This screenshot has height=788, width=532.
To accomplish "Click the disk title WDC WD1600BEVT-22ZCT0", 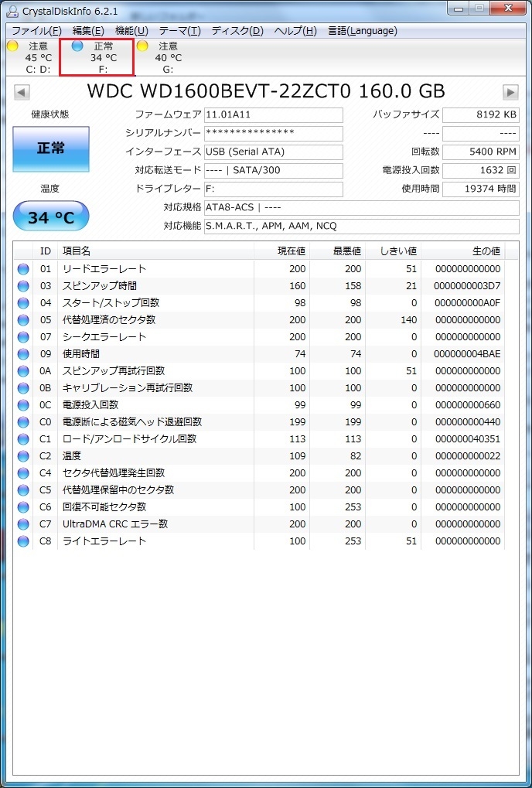I will (x=266, y=91).
